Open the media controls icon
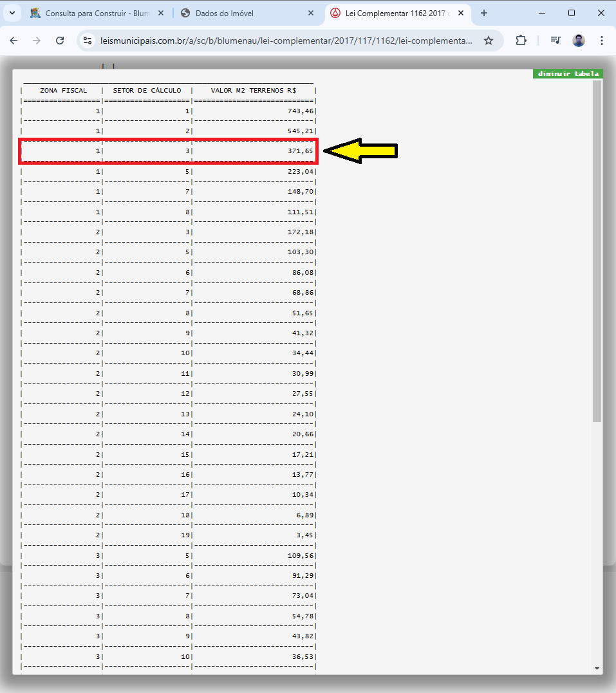616x693 pixels. tap(555, 41)
